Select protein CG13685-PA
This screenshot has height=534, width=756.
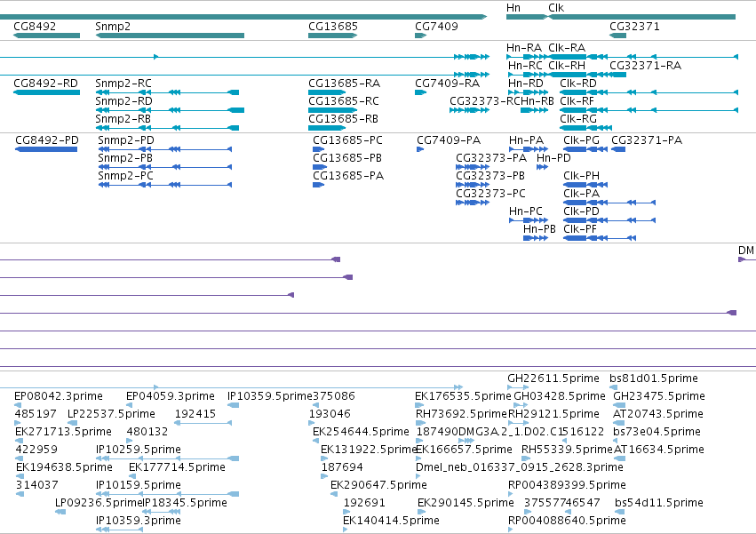tap(348, 176)
